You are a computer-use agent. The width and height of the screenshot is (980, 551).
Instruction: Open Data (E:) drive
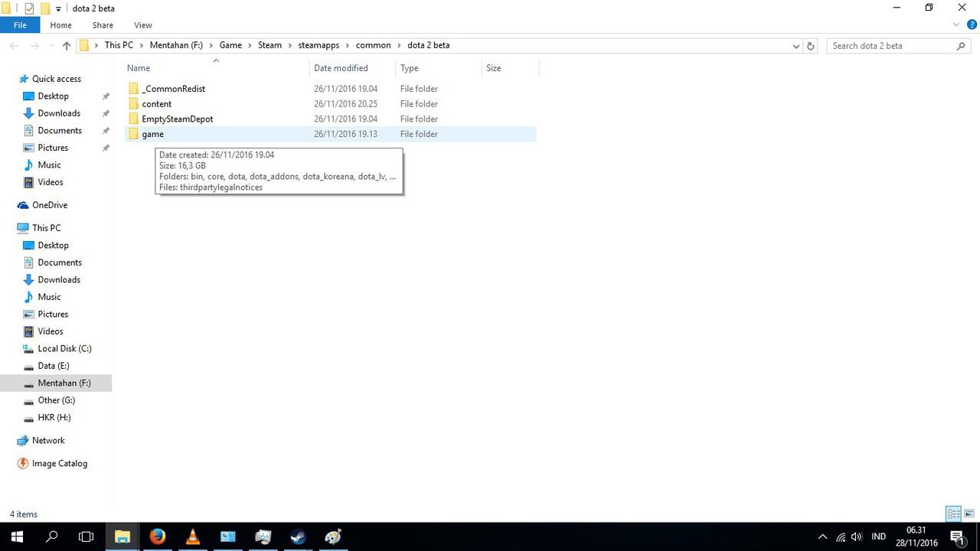point(54,366)
